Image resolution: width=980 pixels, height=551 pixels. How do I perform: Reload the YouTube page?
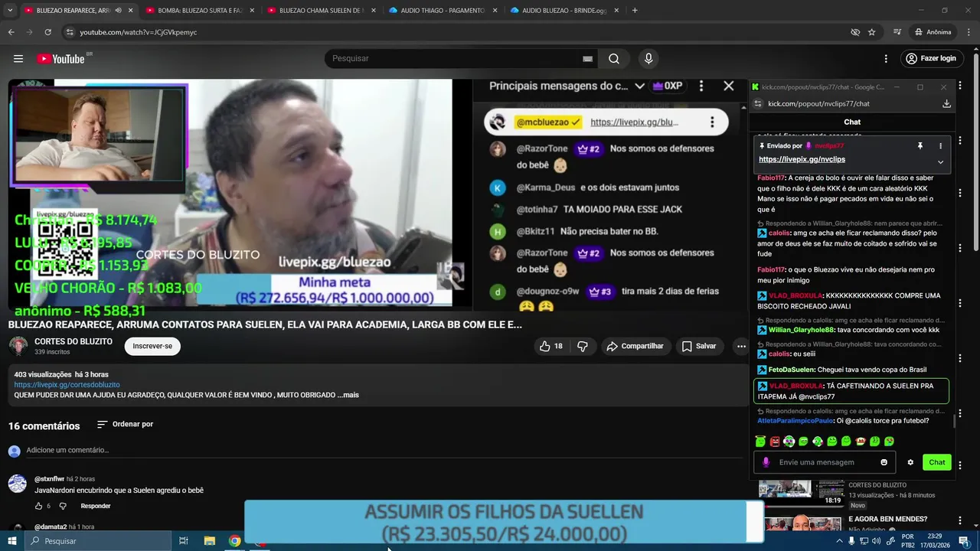[47, 32]
